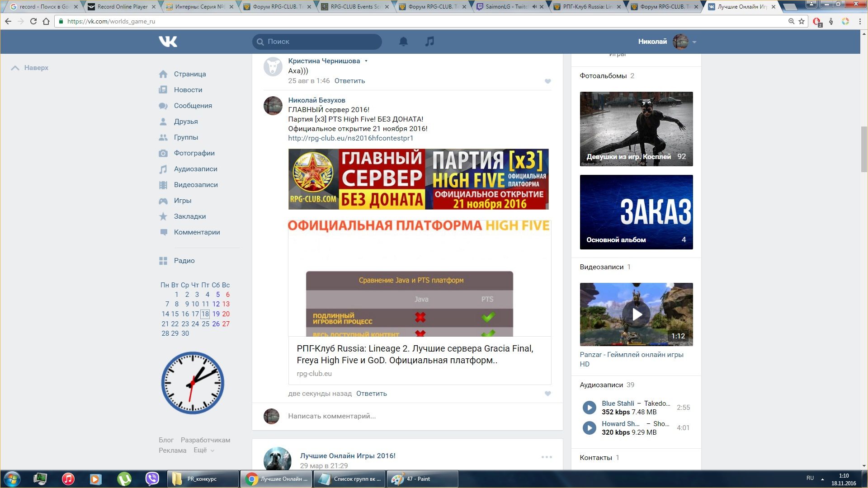This screenshot has width=868, height=488.
Task: Open the post options three-dots menu
Action: tap(547, 457)
